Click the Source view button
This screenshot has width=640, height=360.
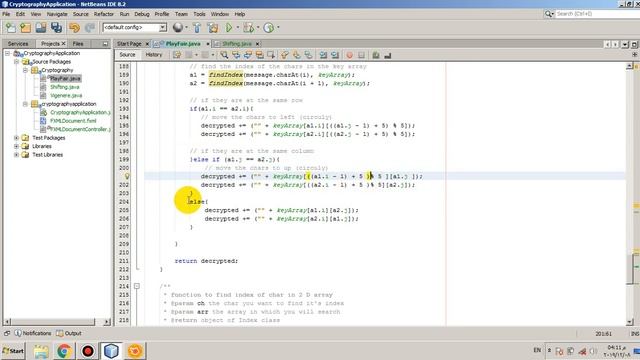tap(127, 55)
